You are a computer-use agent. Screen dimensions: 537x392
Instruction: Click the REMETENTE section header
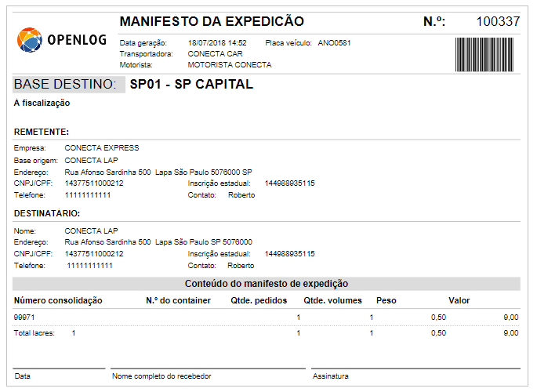click(x=42, y=132)
